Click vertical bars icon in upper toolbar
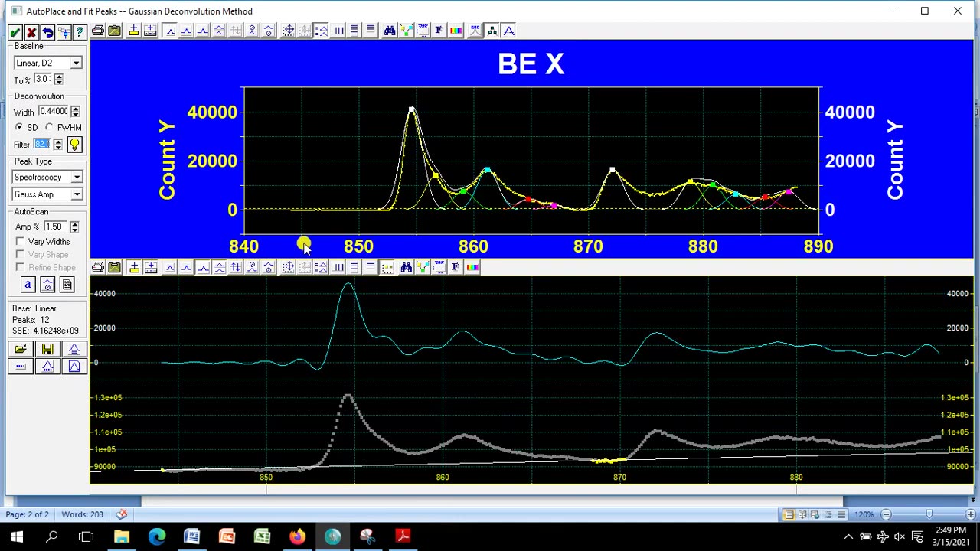This screenshot has height=551, width=980. (x=338, y=31)
